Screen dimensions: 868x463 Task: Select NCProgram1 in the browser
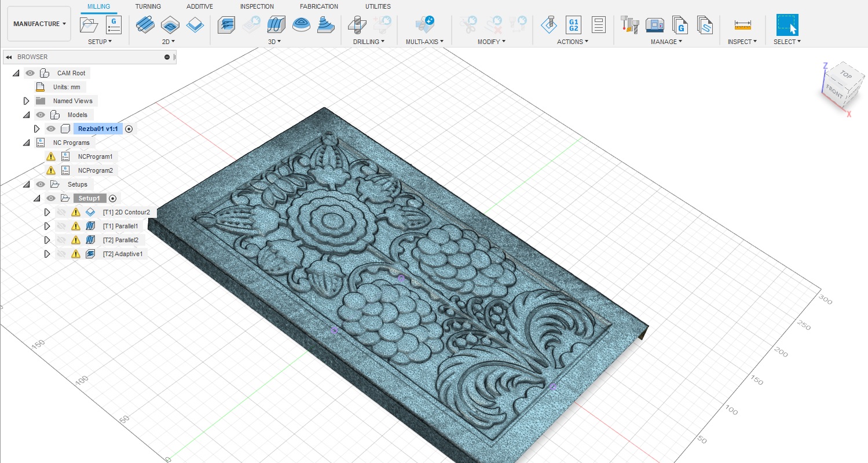point(95,156)
